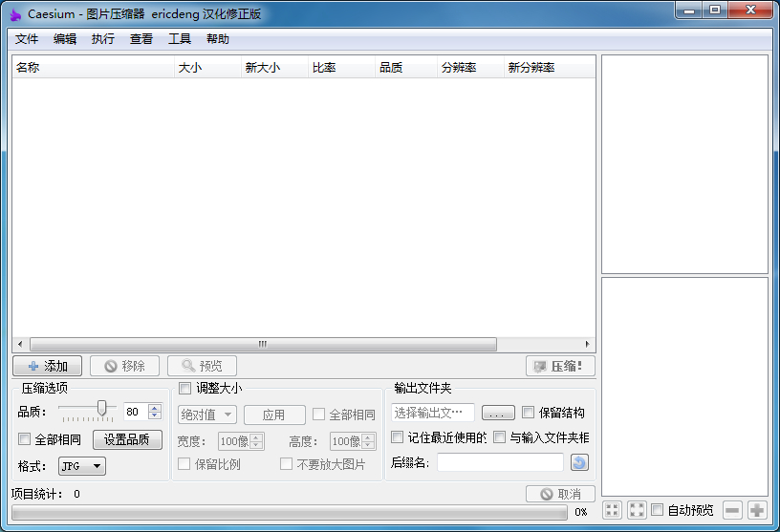Click the fit-to-window preview icon
Viewport: 780px width, 532px height.
pos(636,510)
